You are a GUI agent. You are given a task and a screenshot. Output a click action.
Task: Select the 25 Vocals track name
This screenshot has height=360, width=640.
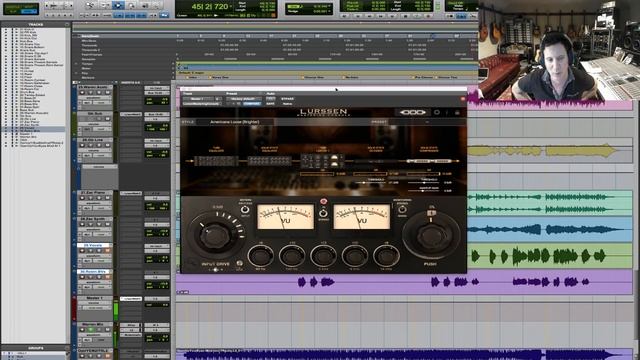pos(93,245)
